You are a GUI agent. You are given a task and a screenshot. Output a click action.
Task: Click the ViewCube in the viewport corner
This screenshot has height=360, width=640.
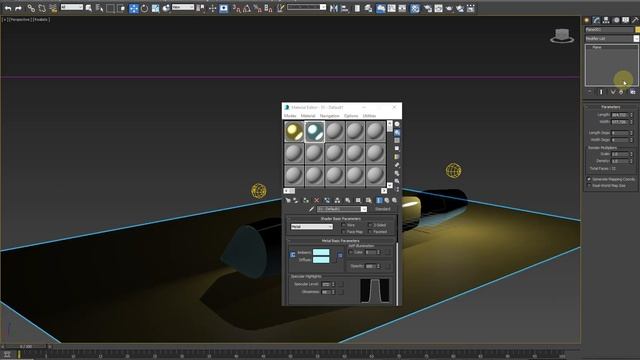pos(562,36)
